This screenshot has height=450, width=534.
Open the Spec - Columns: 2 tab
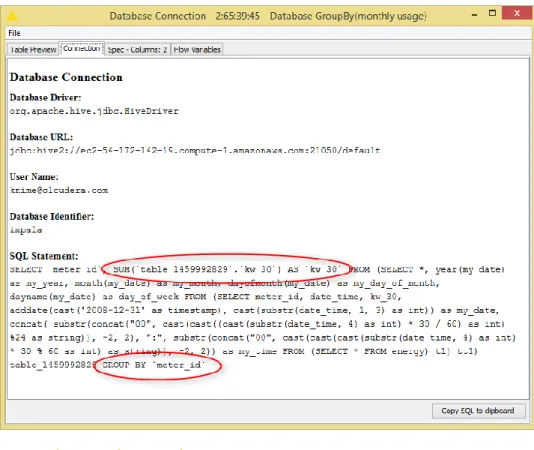[x=137, y=50]
